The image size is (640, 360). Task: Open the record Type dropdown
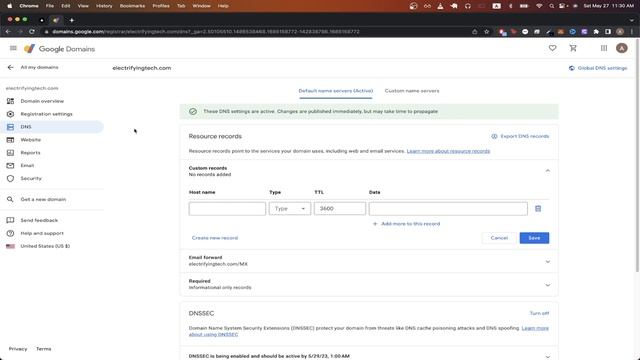tap(290, 209)
